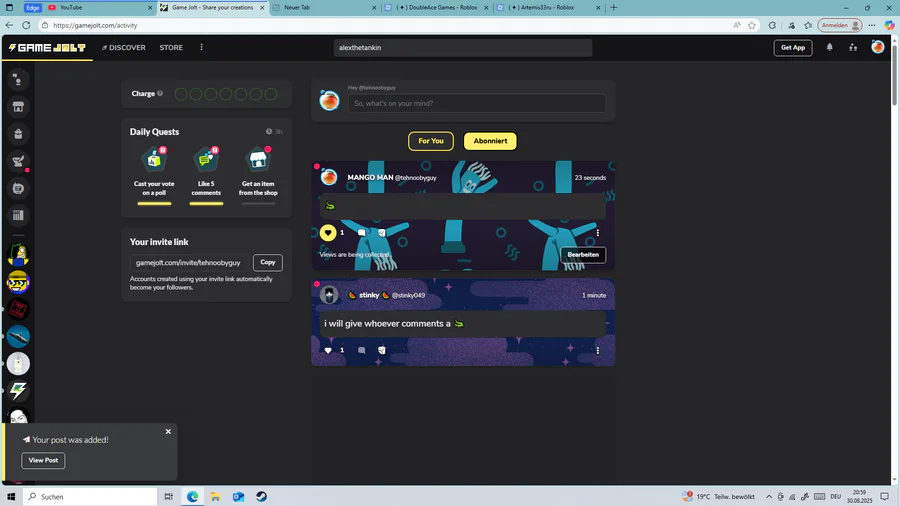900x506 pixels.
Task: Open the Windows Start menu
Action: click(x=11, y=496)
